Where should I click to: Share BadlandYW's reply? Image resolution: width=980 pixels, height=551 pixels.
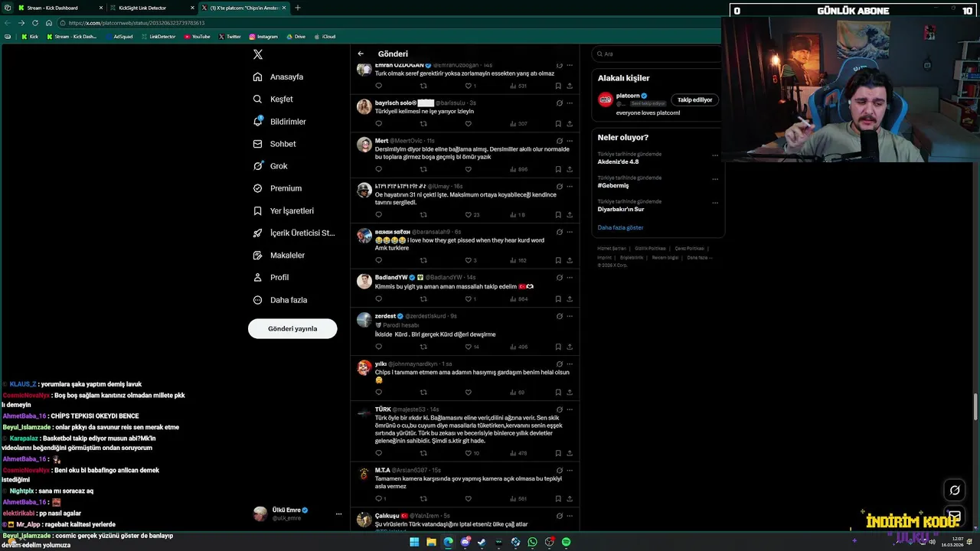(x=570, y=299)
